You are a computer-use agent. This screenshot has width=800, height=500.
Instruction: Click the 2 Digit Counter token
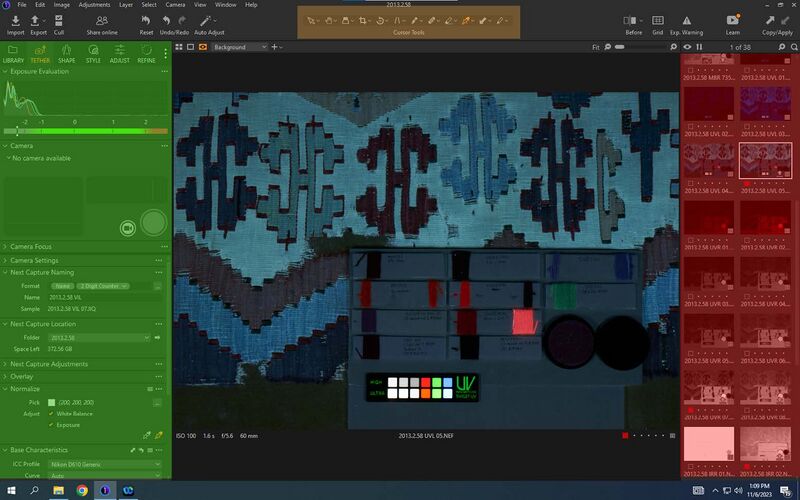pyautogui.click(x=103, y=286)
